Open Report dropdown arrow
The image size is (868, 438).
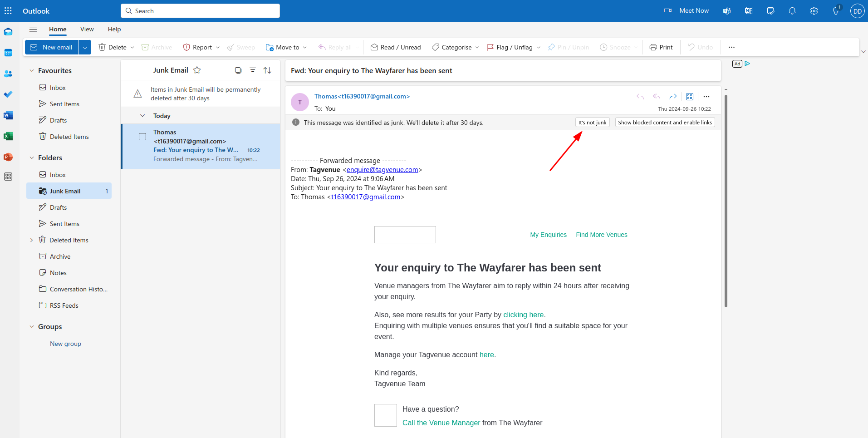218,47
